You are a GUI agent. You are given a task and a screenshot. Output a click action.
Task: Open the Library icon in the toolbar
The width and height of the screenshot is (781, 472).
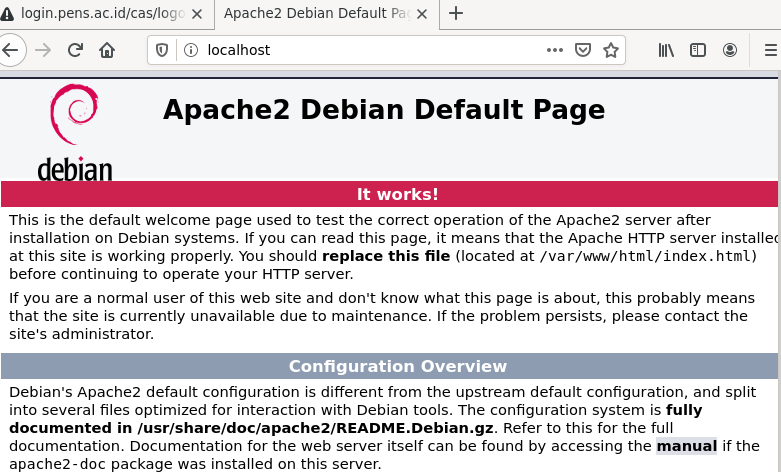[666, 50]
